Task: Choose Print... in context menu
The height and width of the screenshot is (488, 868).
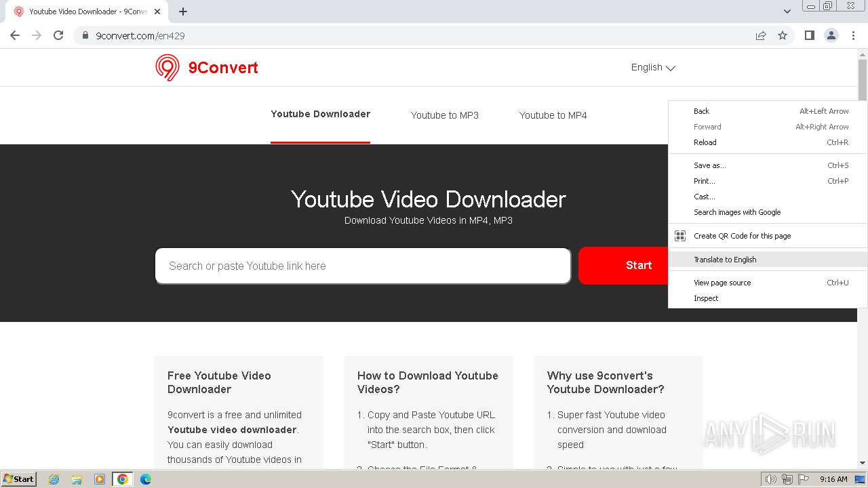Action: [x=768, y=181]
